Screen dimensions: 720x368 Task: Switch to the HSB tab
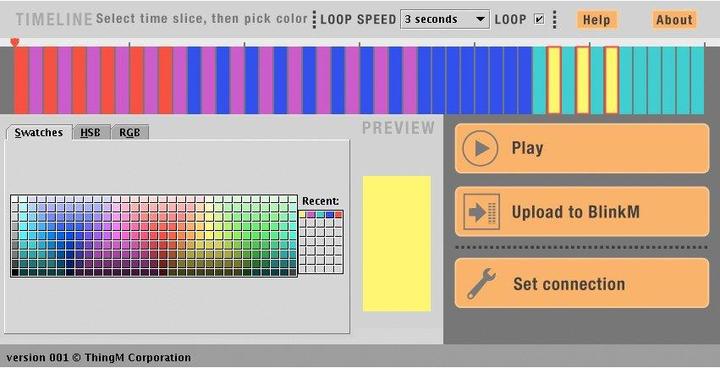click(x=91, y=132)
